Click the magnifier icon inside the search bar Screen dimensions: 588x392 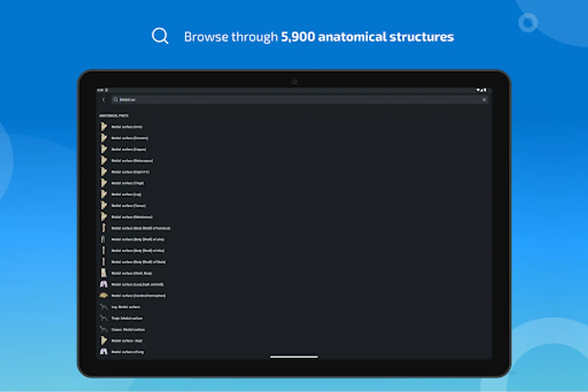pos(116,100)
